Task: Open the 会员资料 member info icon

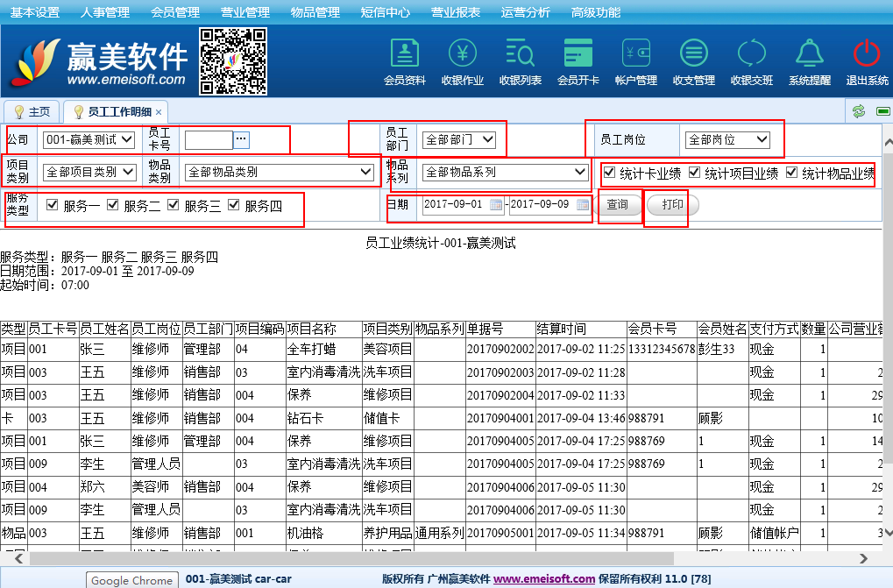Action: [x=405, y=54]
